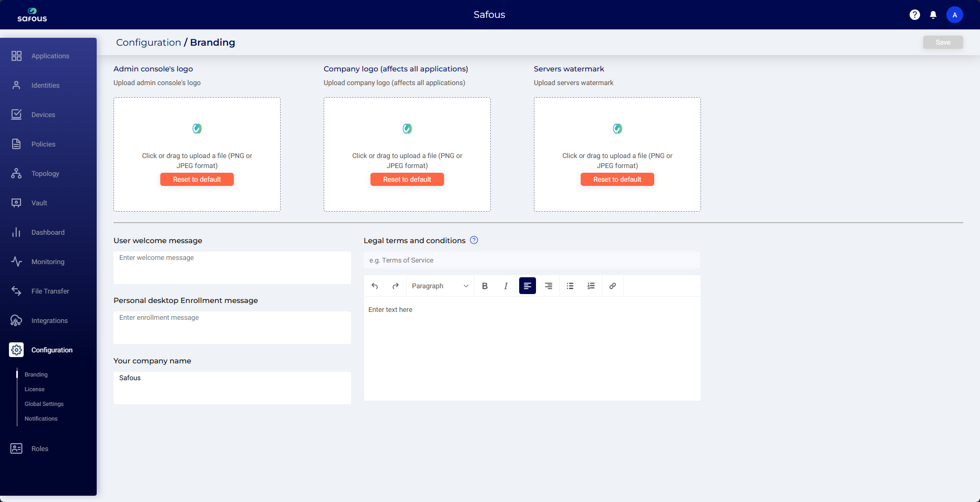Viewport: 980px width, 502px height.
Task: Open the Paragraph style dropdown
Action: 439,286
